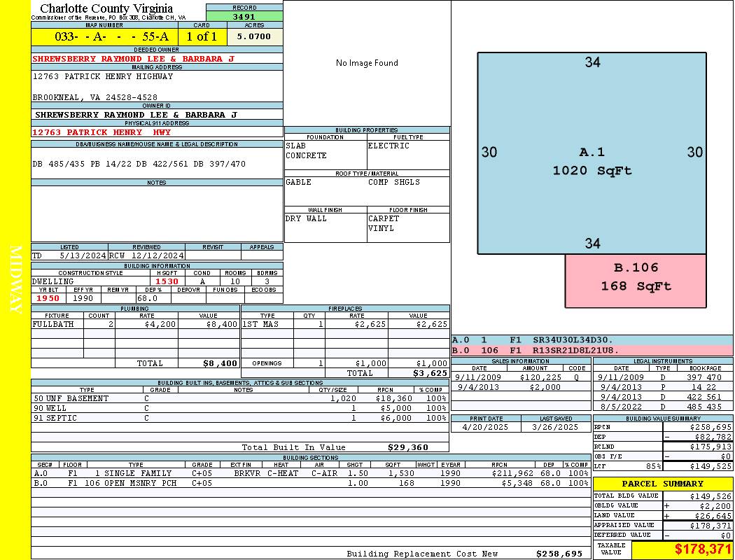
Task: Select the map number 033-A-55-A field
Action: click(104, 36)
